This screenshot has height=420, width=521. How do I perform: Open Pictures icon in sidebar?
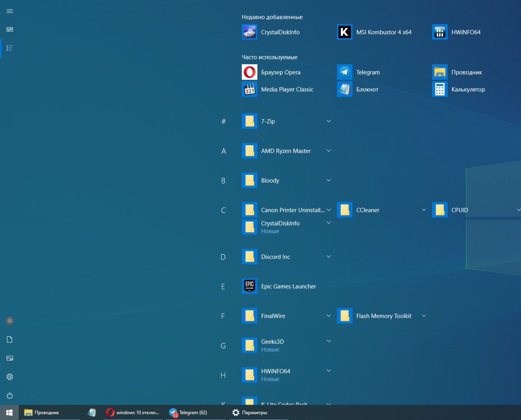tap(10, 358)
